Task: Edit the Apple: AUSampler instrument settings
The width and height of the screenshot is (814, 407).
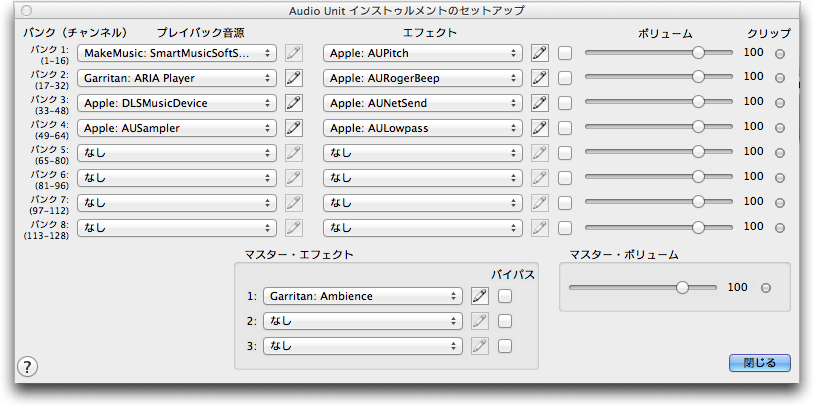Action: click(x=294, y=128)
